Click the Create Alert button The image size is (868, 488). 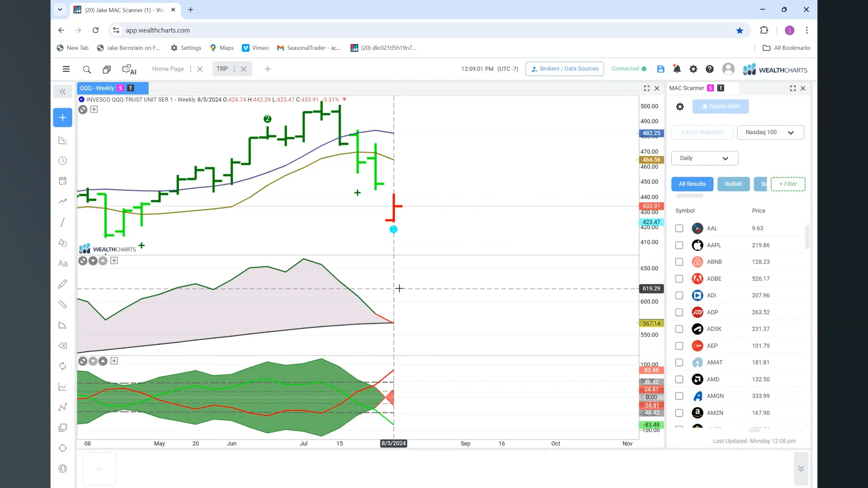721,107
